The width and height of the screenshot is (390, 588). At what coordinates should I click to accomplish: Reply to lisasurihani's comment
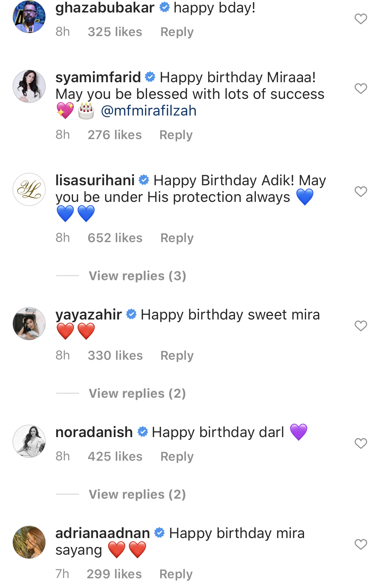[x=177, y=238]
